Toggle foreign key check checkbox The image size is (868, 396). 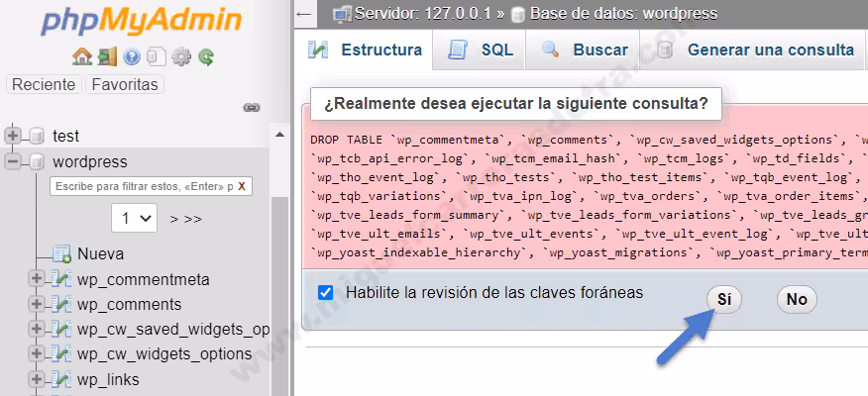[x=325, y=292]
